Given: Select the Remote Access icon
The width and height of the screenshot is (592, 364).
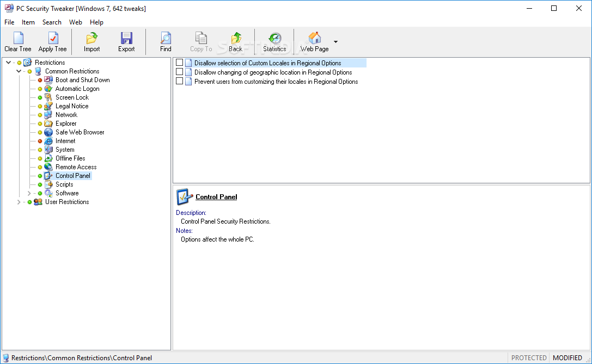Looking at the screenshot, I should [48, 166].
